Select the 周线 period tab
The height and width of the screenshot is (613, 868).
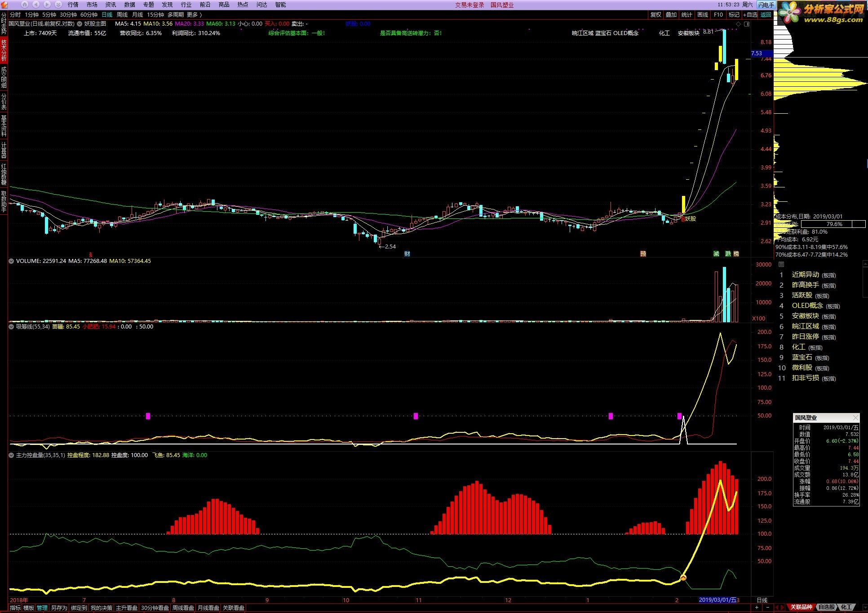[122, 15]
